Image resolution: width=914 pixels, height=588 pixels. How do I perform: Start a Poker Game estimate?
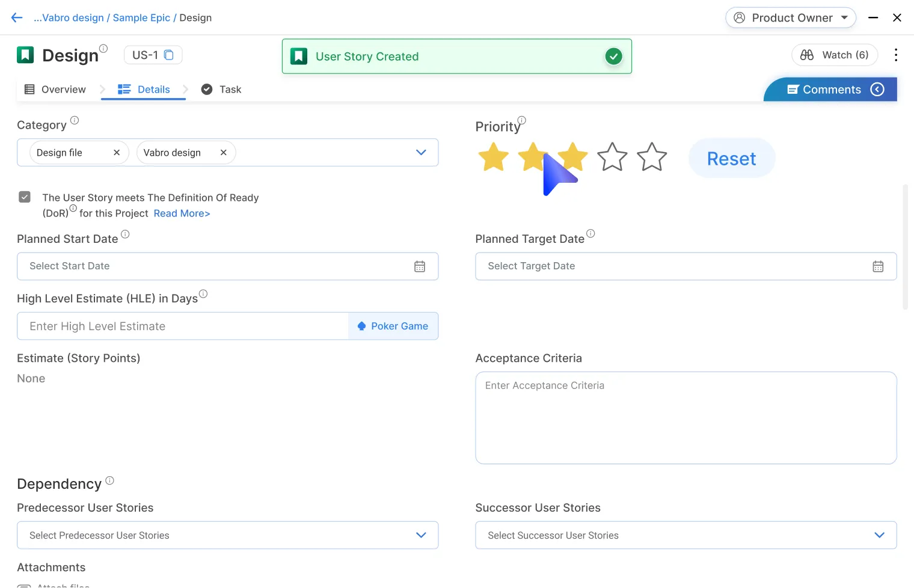[x=393, y=326]
